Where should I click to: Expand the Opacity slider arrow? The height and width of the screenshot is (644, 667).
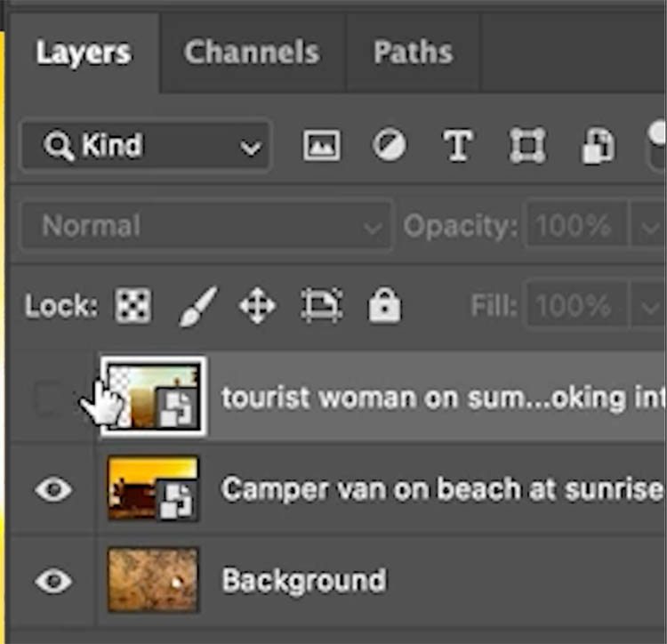click(x=647, y=226)
